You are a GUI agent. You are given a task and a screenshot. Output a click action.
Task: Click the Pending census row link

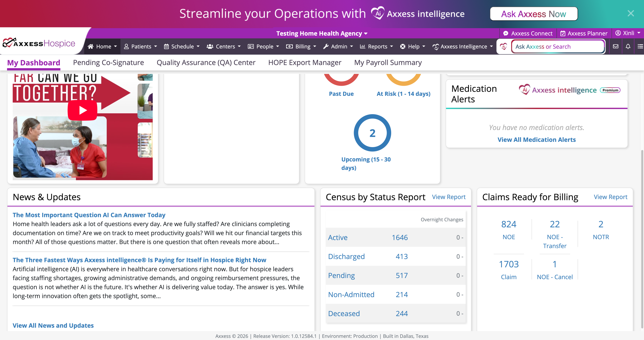pyautogui.click(x=341, y=276)
